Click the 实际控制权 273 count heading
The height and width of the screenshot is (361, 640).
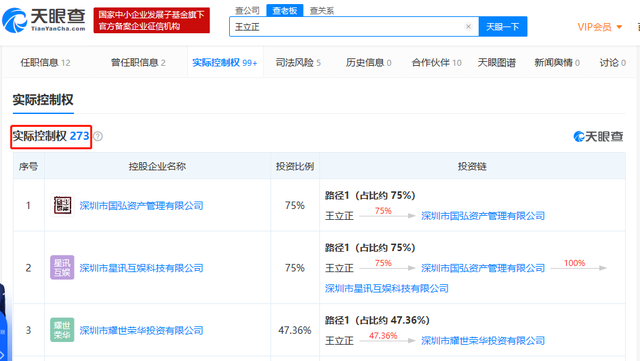(51, 136)
